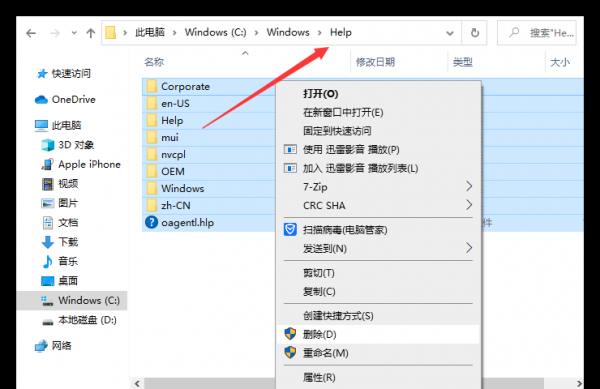
Task: Select 此电脑 in the navigation pane
Action: tap(59, 125)
